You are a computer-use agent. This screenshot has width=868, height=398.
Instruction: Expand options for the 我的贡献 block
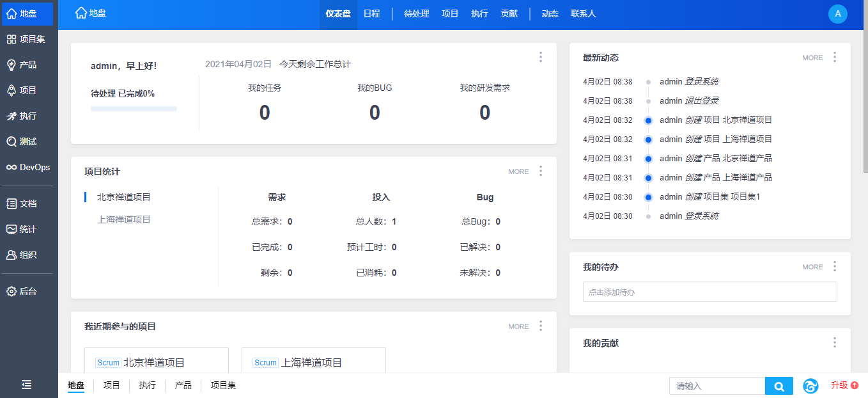click(x=834, y=342)
